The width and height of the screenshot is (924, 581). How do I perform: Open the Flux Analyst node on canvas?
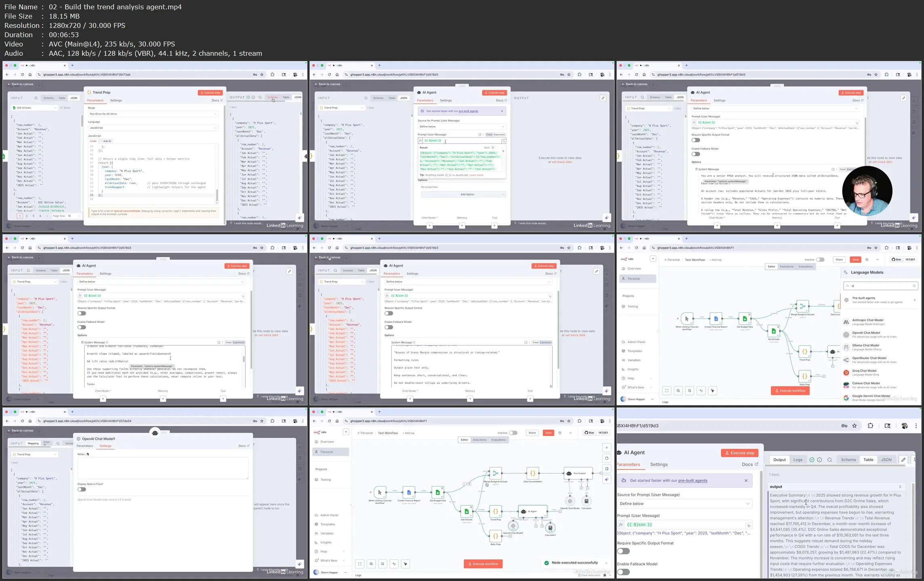(578, 473)
